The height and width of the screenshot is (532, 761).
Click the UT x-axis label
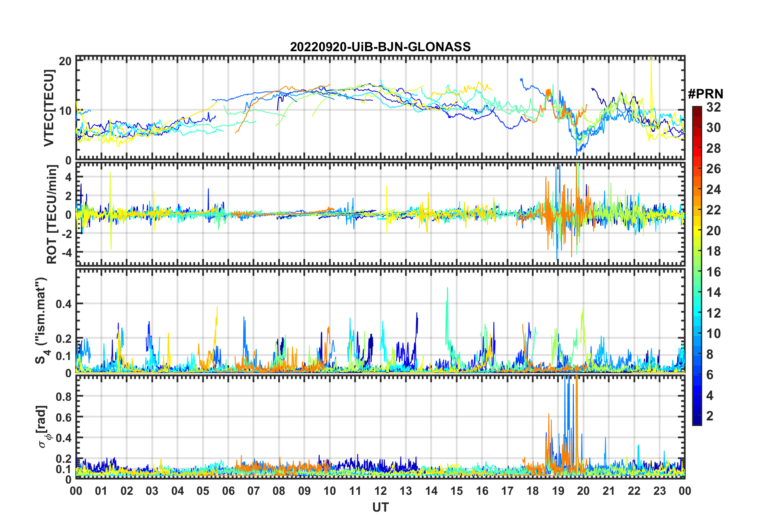(x=380, y=507)
